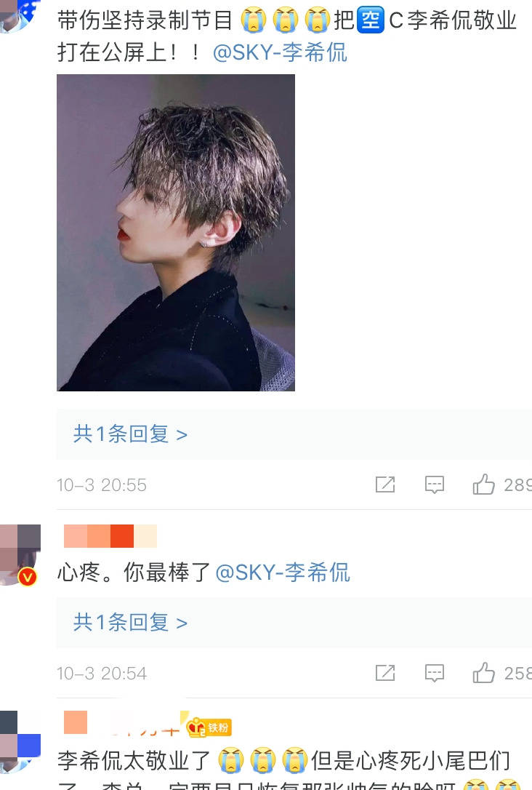Tap the verified V avatar badge
Viewport: 532px width, 790px height.
(28, 576)
